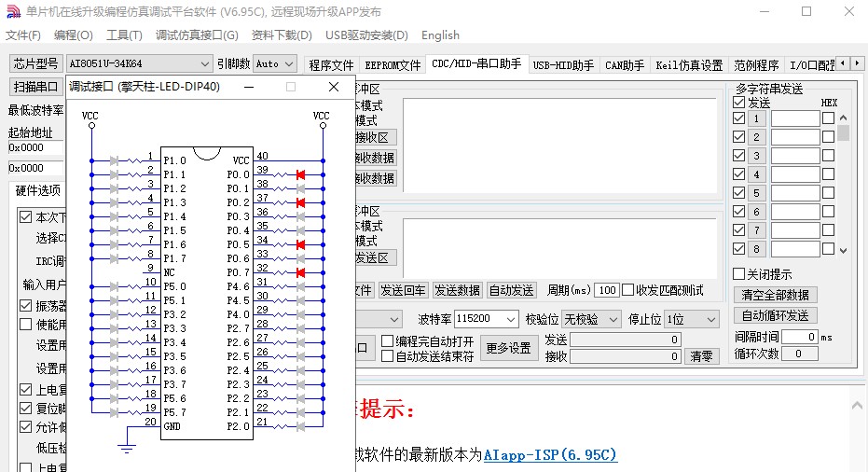Click the text field for string row 3
This screenshot has width=868, height=472.
pos(795,156)
